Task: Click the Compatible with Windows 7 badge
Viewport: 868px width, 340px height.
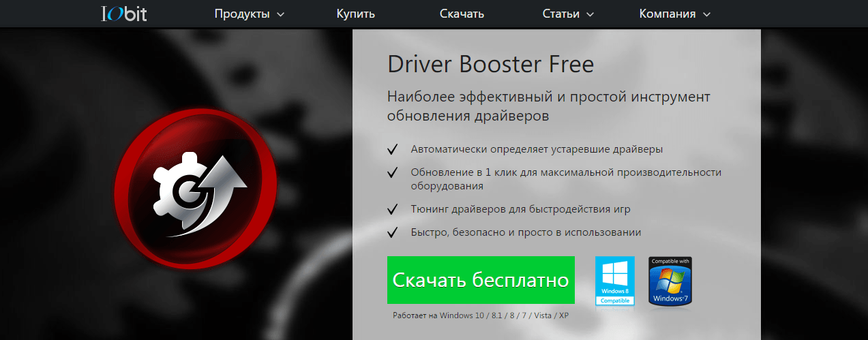Action: [x=671, y=282]
